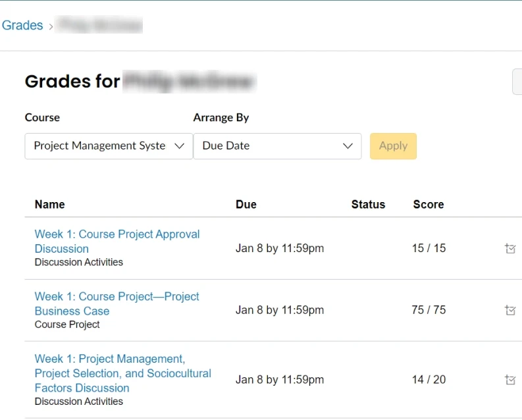Select the 14 / 20 score cell
This screenshot has height=420, width=522.
click(429, 380)
